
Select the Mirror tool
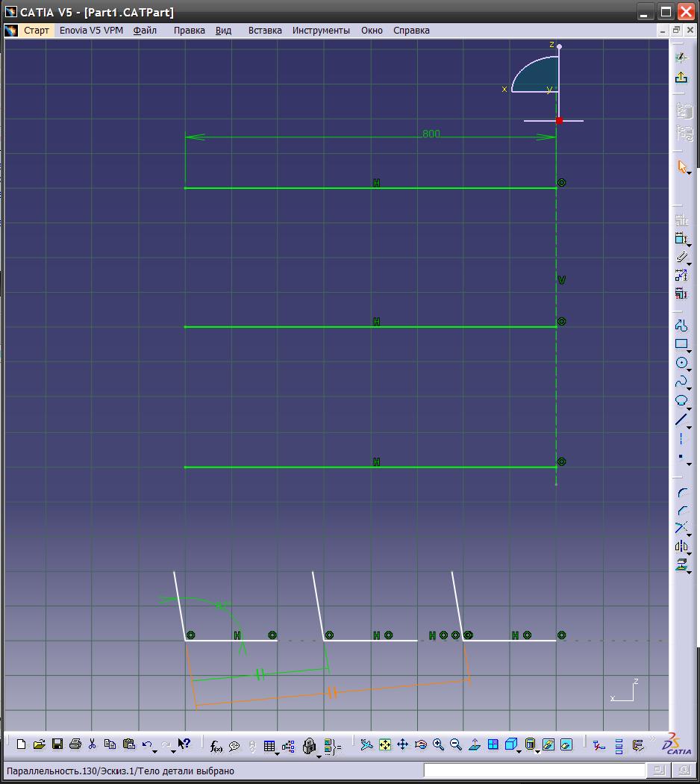(x=681, y=547)
